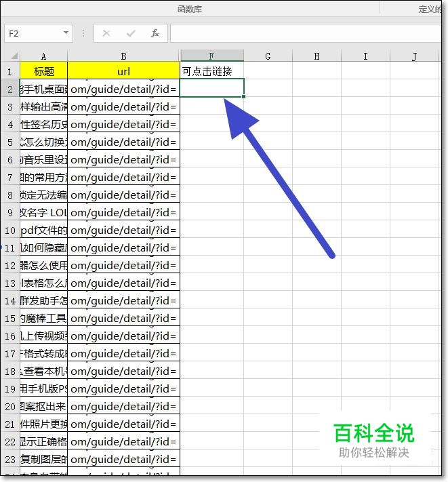Click cell A7 containing 的常用方法
Viewport: 448px width, 482px height.
coord(43,178)
